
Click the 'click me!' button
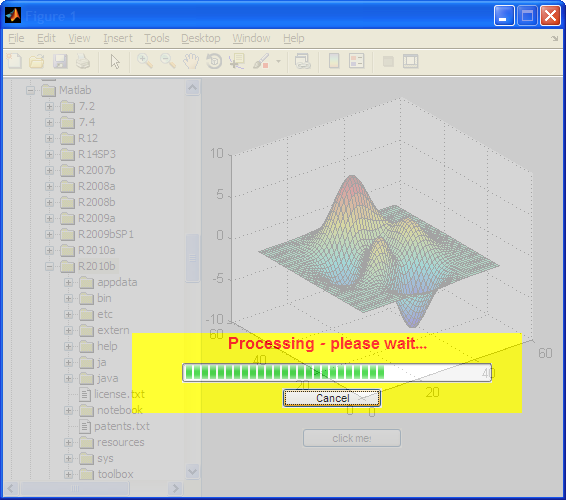(x=352, y=438)
